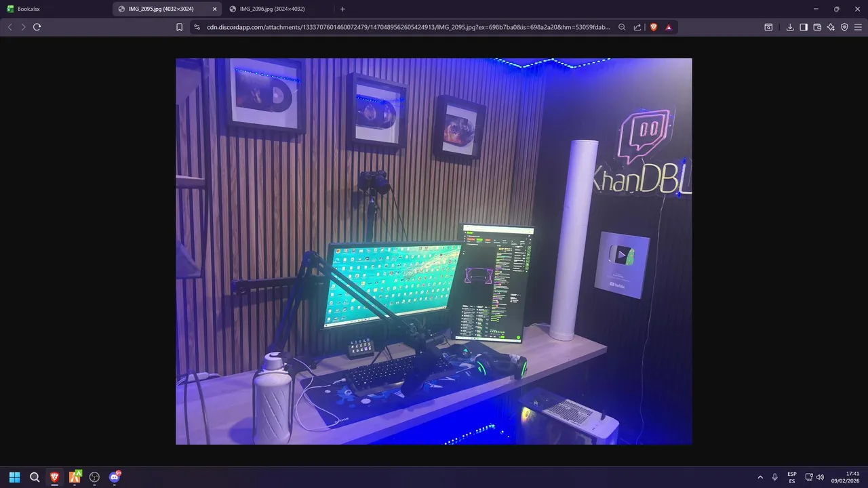
Task: Open Brave Shields lion icon
Action: [654, 27]
